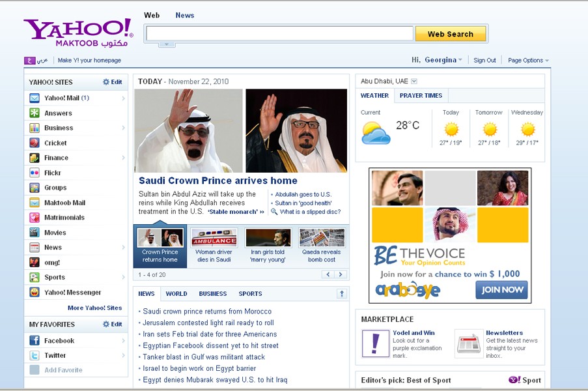This screenshot has width=588, height=391.
Task: Expand the News sidebar row arrow
Action: click(x=123, y=247)
